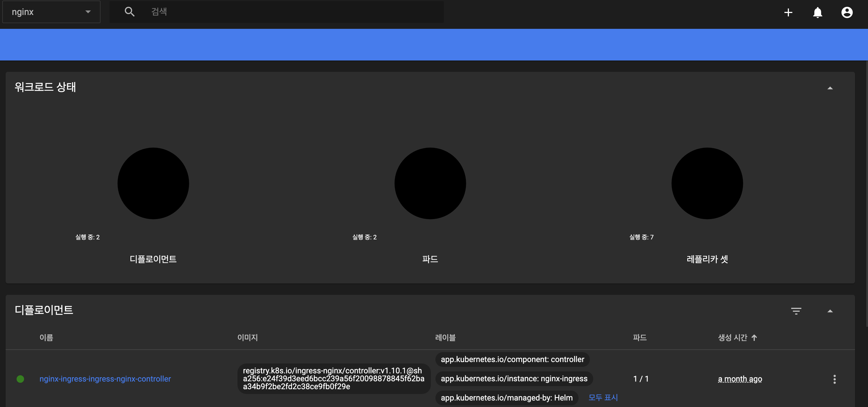Open the deployments table filter icon
This screenshot has height=407, width=868.
(796, 311)
